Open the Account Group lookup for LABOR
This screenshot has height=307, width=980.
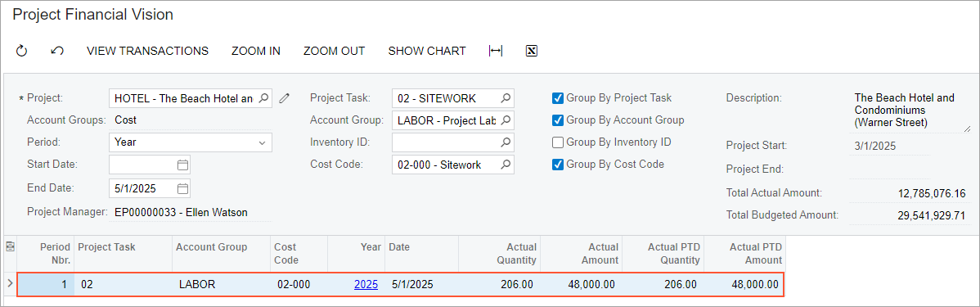tap(506, 120)
